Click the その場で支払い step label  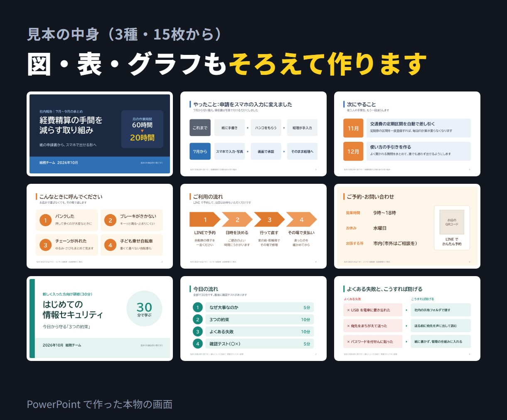301,233
